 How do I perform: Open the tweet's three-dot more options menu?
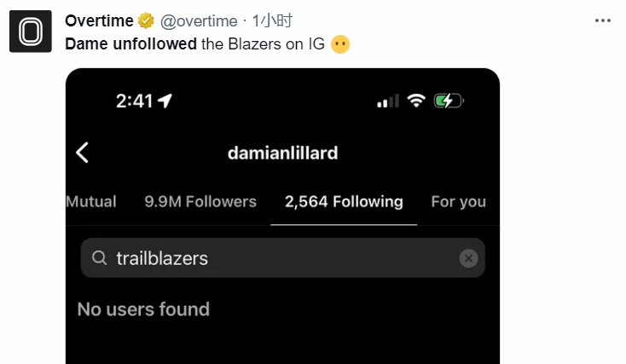click(x=602, y=20)
